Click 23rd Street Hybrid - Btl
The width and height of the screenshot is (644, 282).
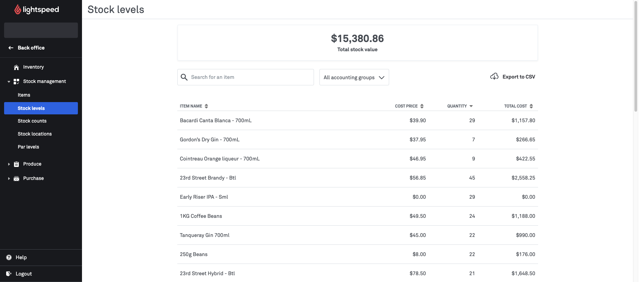click(x=207, y=273)
